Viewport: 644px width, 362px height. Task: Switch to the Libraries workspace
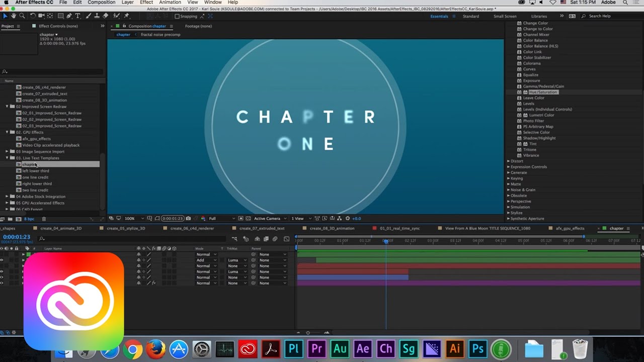pos(539,16)
